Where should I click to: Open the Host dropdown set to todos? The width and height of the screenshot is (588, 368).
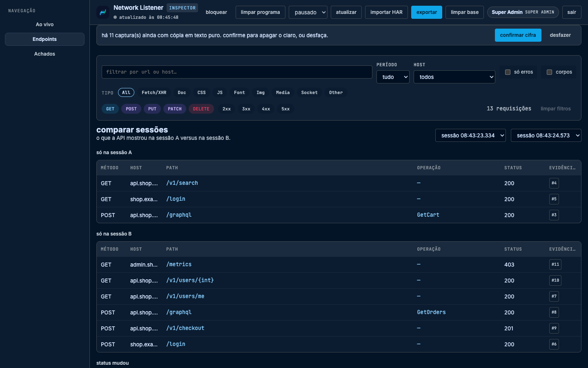click(x=454, y=77)
